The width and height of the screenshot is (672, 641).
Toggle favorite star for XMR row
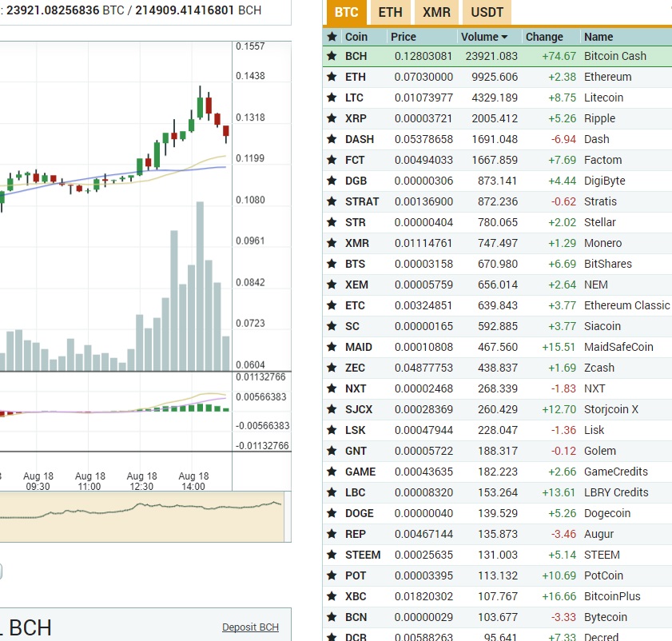pos(332,243)
